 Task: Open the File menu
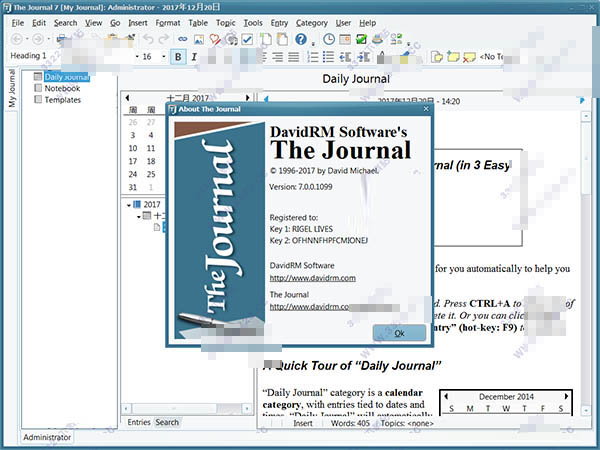click(18, 23)
